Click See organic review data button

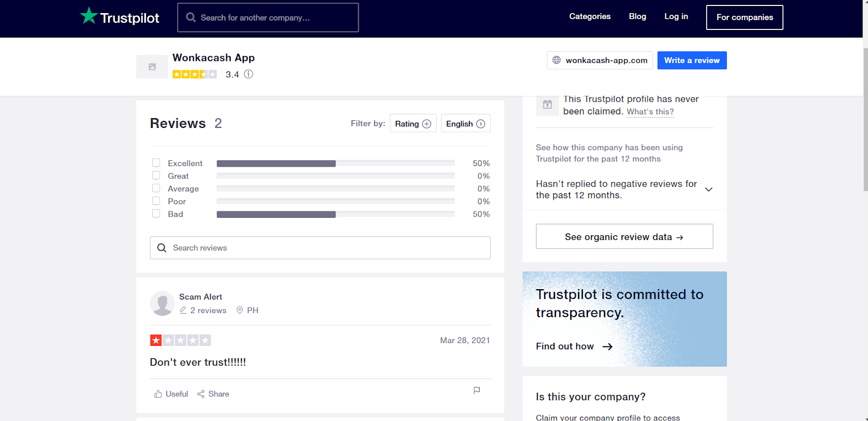pos(624,236)
